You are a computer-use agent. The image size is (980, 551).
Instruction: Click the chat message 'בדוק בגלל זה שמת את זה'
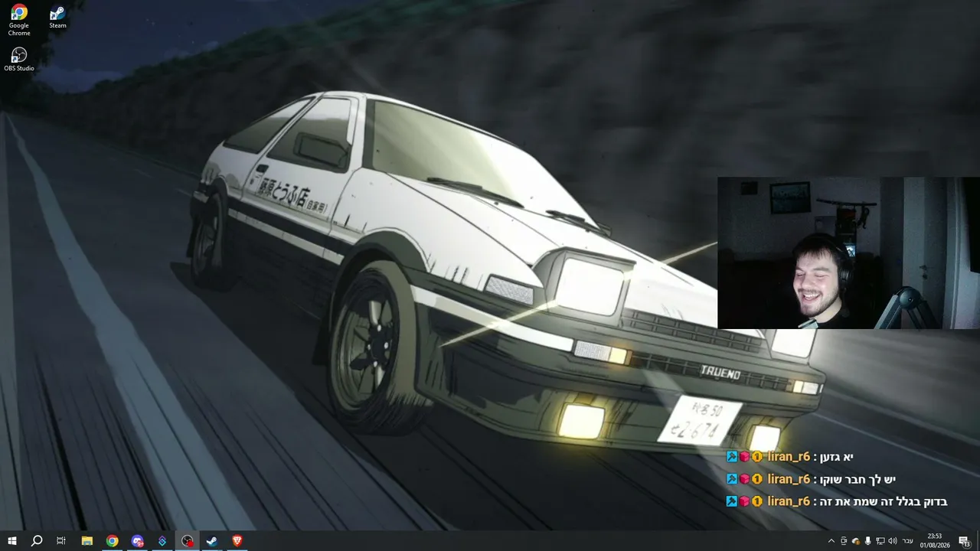884,501
